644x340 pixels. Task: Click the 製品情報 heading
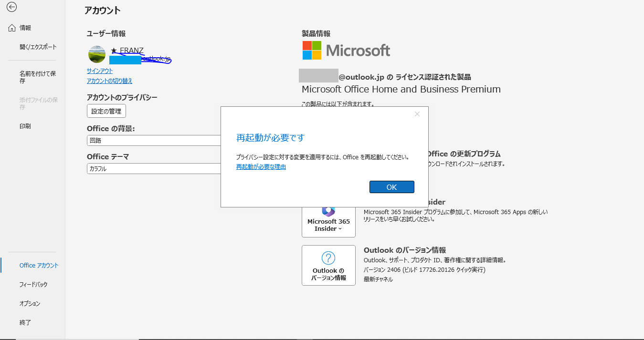316,33
